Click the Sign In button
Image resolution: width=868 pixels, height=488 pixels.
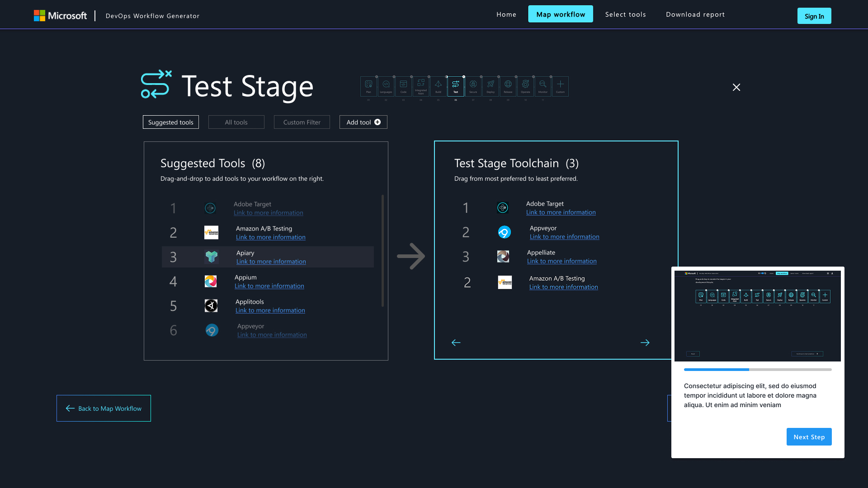tap(814, 16)
